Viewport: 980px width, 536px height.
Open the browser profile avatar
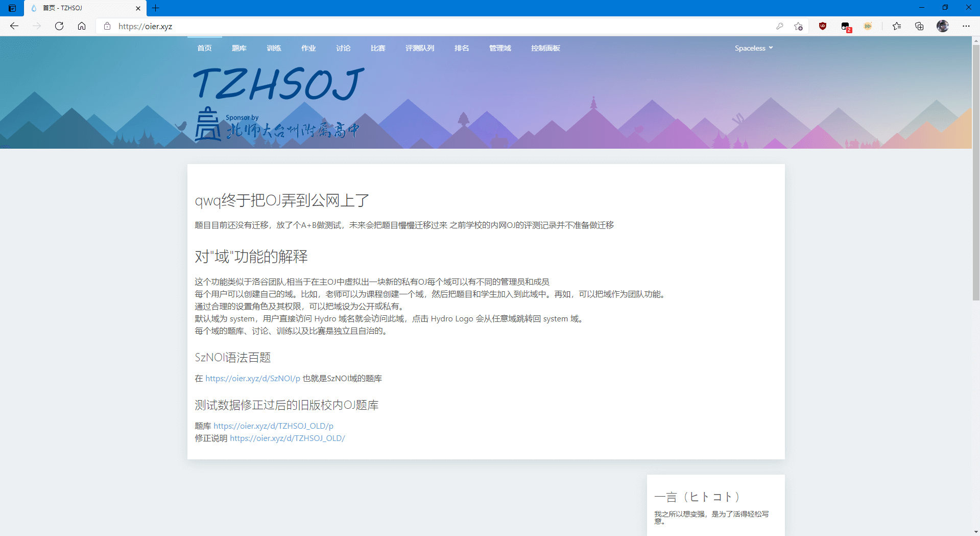point(942,26)
